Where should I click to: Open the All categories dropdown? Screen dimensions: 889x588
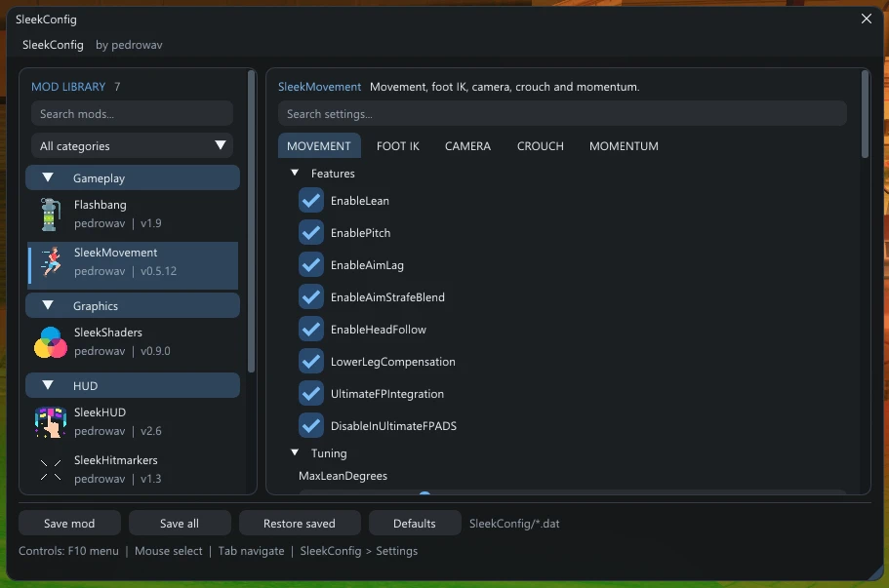[132, 145]
